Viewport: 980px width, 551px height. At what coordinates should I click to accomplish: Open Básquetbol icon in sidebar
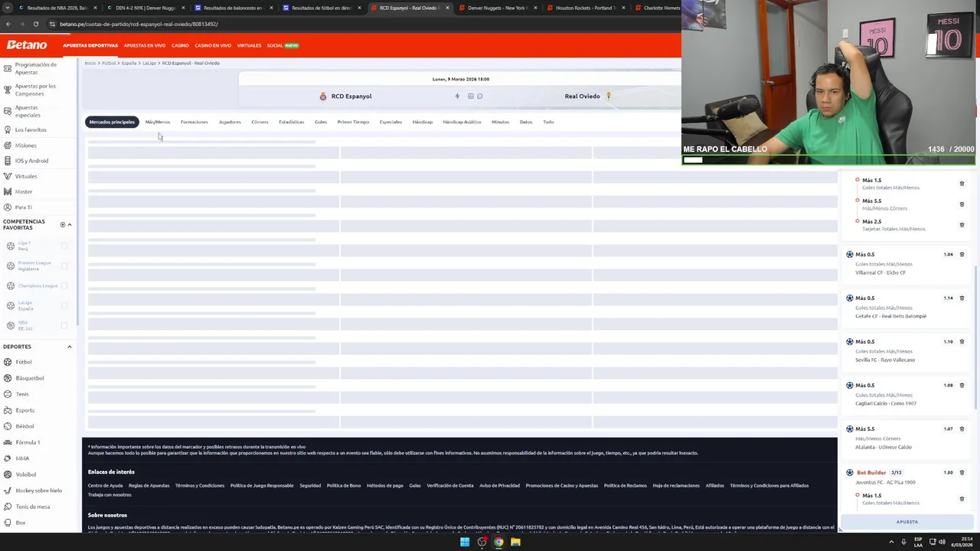coord(8,378)
